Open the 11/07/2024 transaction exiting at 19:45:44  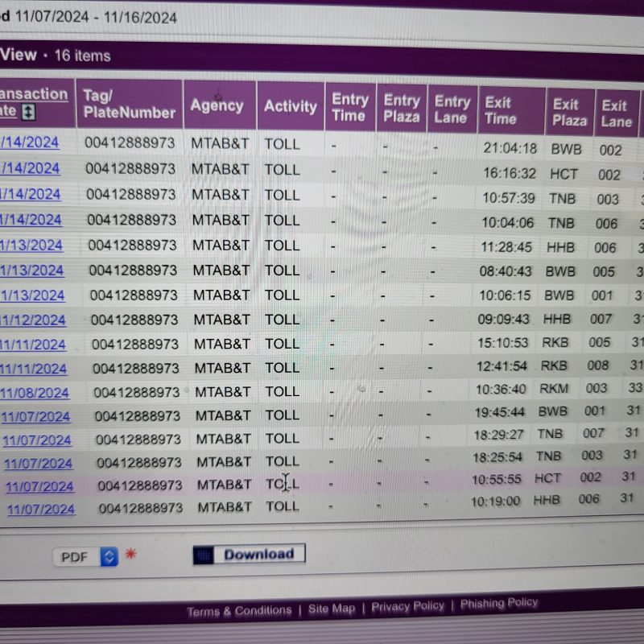point(35,417)
